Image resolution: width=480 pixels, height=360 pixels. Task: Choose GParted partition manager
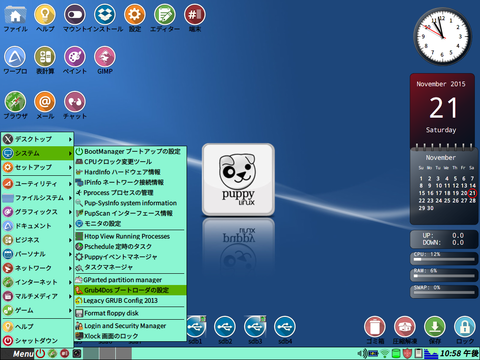click(x=130, y=280)
